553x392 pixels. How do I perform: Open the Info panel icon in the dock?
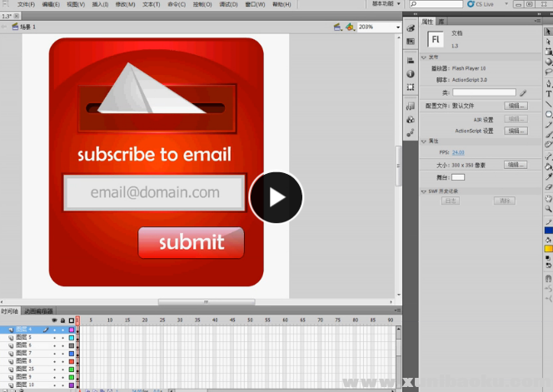tap(411, 74)
